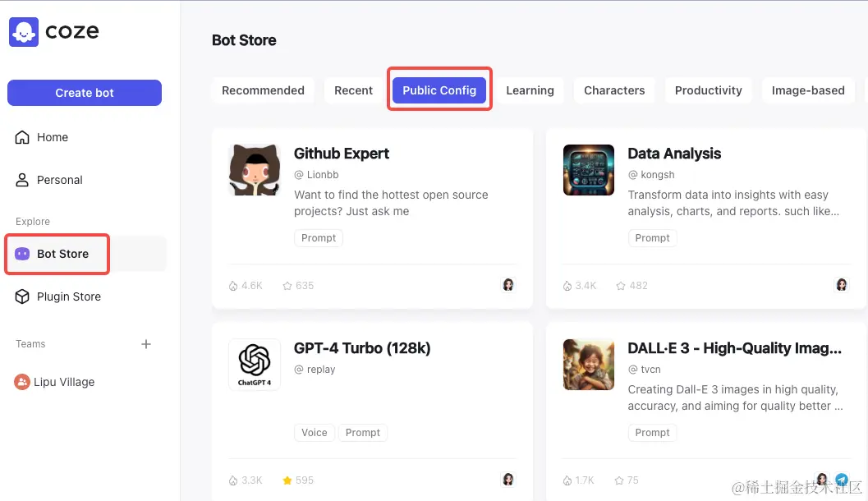The width and height of the screenshot is (868, 501).
Task: Click author avatar on GPT-4 Turbo card
Action: [508, 480]
